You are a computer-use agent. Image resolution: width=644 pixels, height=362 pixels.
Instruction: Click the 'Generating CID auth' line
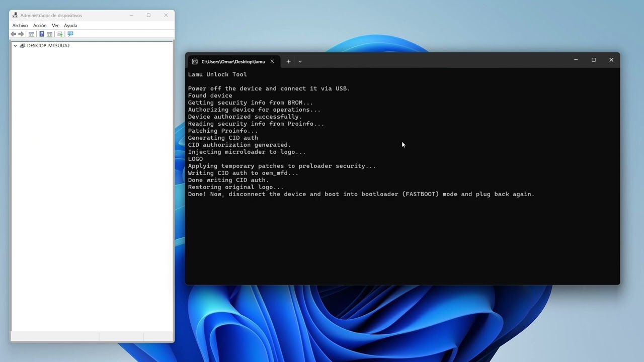(x=223, y=138)
